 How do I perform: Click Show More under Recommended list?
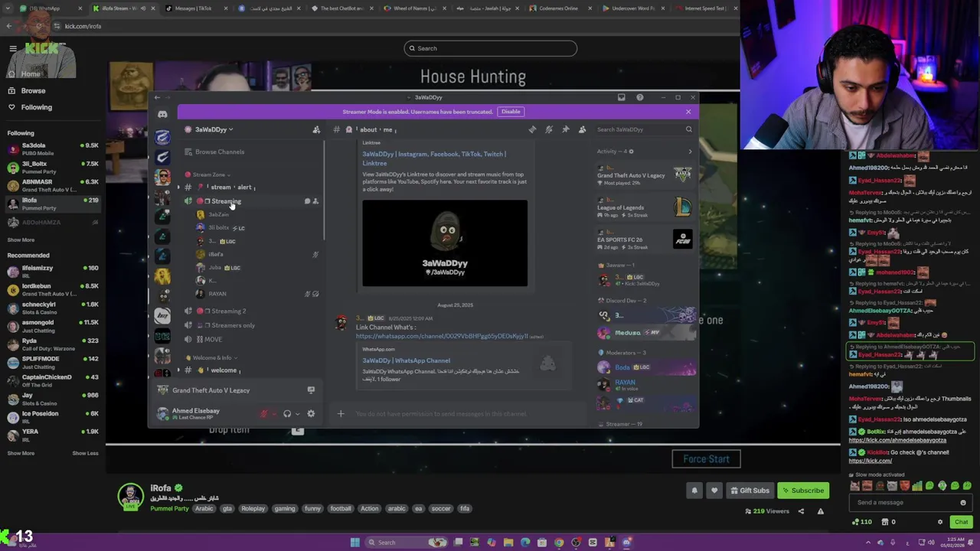pos(21,453)
